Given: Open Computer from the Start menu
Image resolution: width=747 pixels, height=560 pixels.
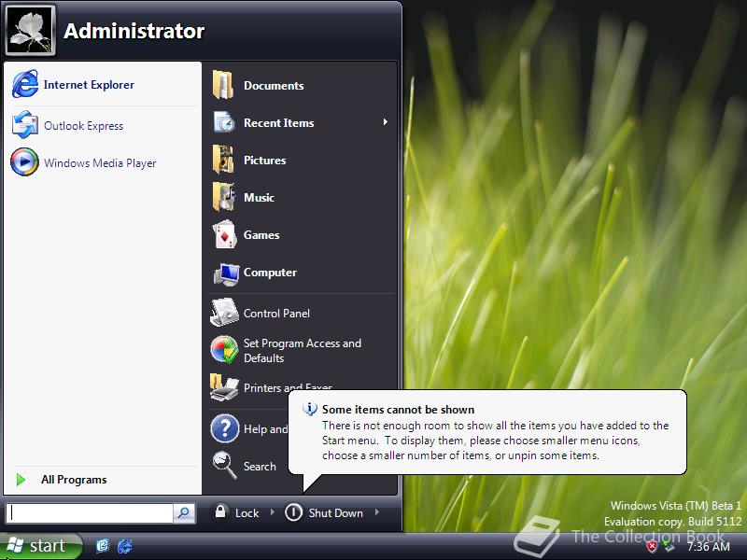Looking at the screenshot, I should (270, 273).
